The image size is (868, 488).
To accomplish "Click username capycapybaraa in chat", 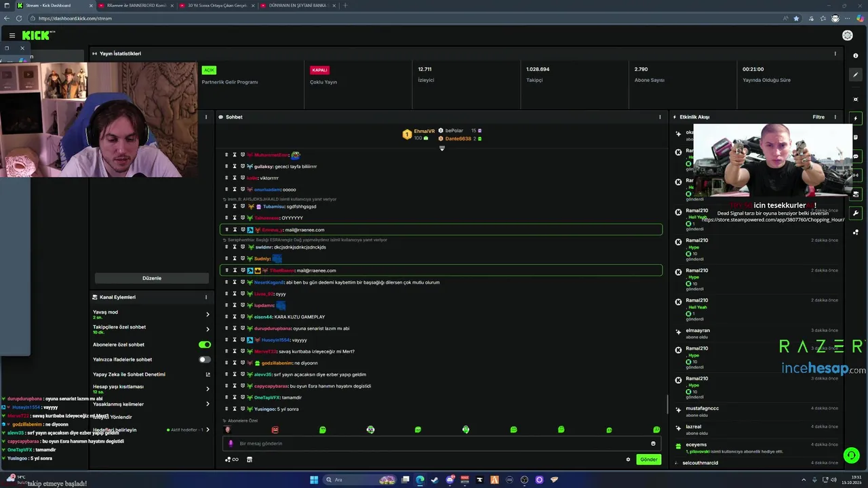I will 271,386.
